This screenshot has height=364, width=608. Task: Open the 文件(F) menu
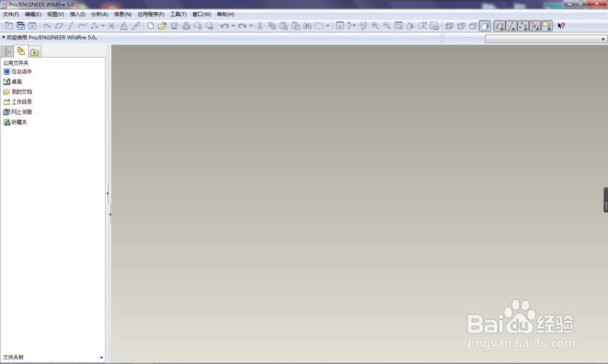pyautogui.click(x=11, y=15)
